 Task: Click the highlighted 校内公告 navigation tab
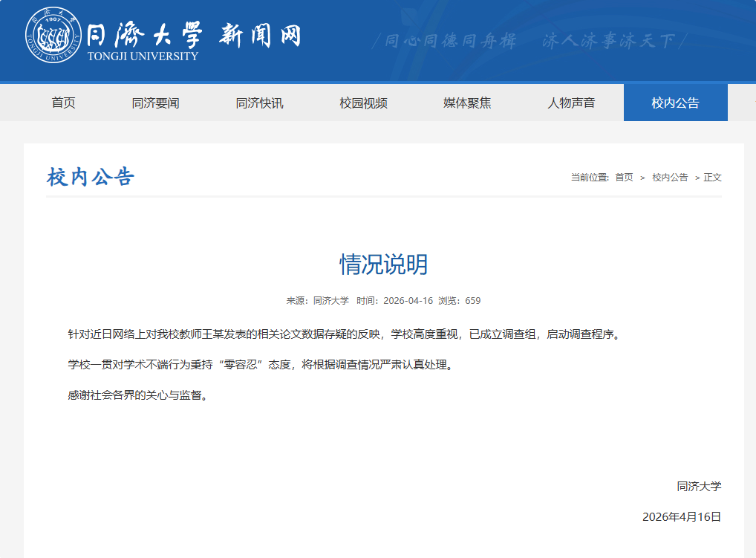pos(675,103)
